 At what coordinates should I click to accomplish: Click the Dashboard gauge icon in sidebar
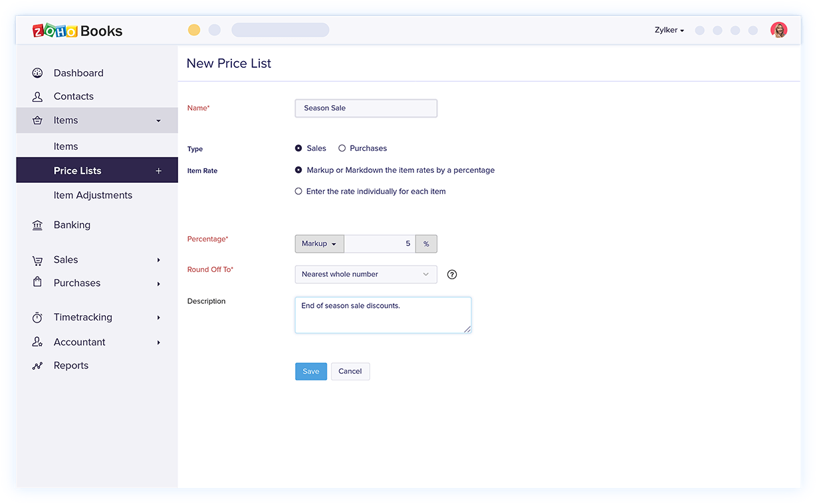coord(37,73)
